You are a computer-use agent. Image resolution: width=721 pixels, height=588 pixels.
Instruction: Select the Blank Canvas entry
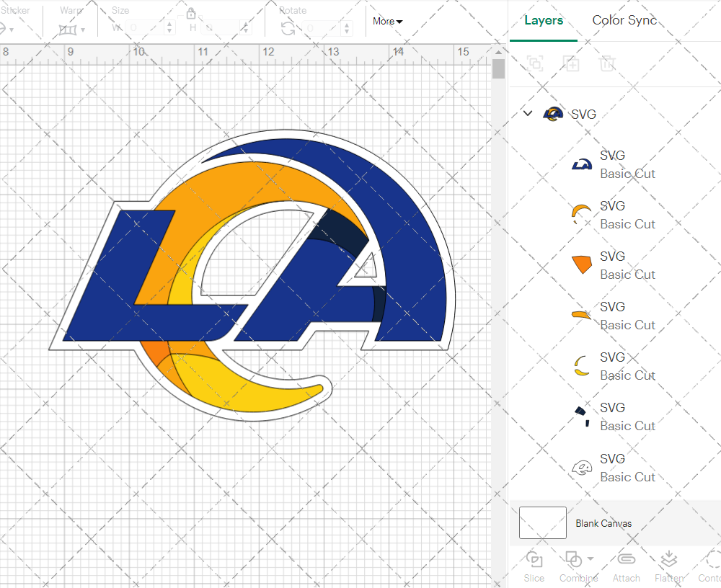click(604, 523)
